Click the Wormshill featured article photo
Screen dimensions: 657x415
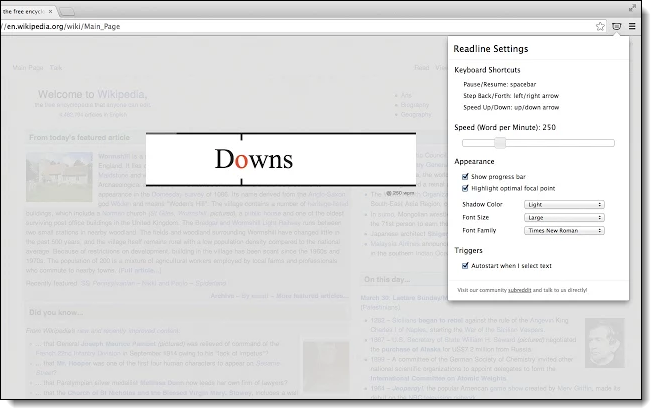pyautogui.click(x=59, y=177)
